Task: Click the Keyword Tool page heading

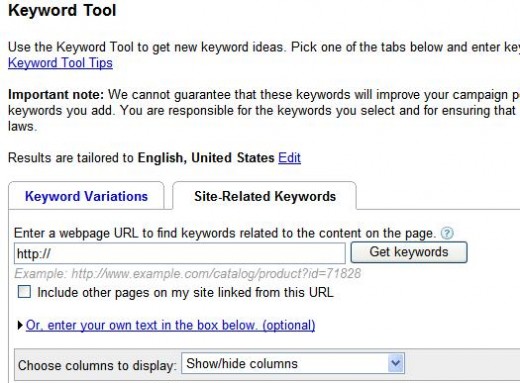Action: [x=62, y=10]
